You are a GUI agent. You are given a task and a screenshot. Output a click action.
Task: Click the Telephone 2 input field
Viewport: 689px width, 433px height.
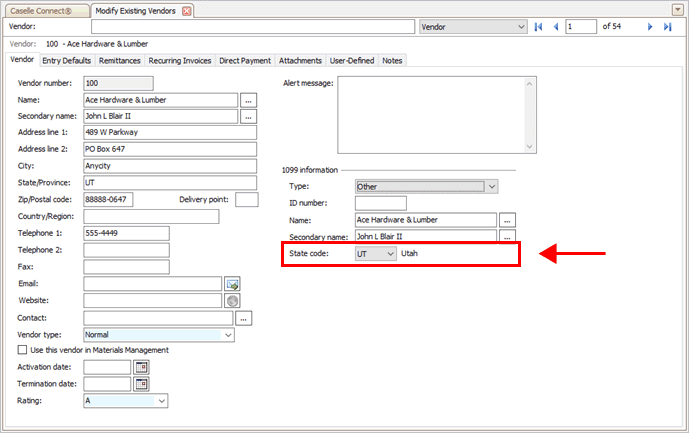(126, 250)
